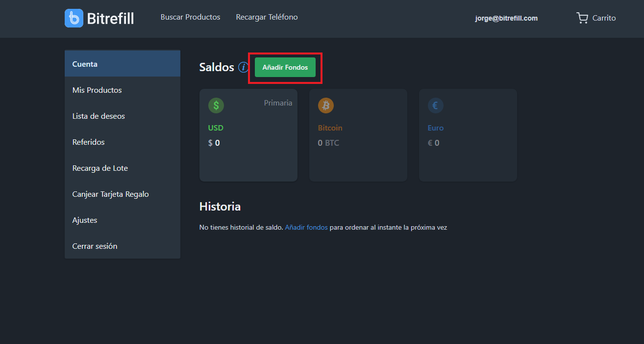Select Cuenta in the sidebar
644x344 pixels.
coord(123,64)
